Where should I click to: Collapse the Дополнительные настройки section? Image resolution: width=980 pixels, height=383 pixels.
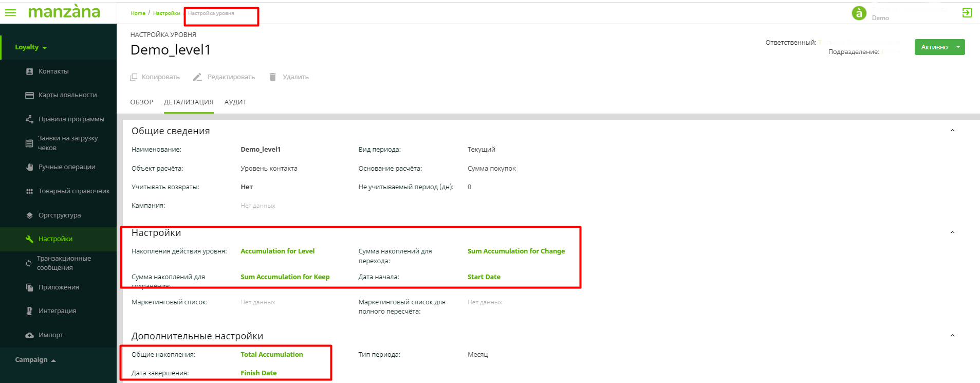952,336
